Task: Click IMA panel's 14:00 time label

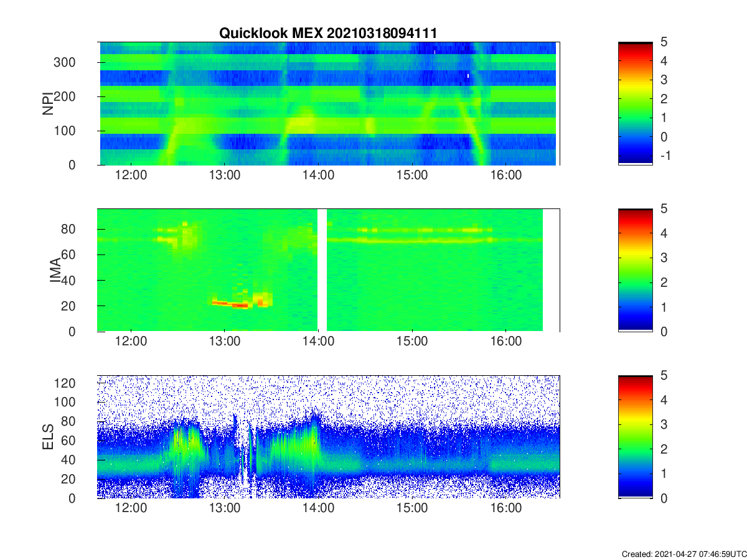Action: coord(318,343)
